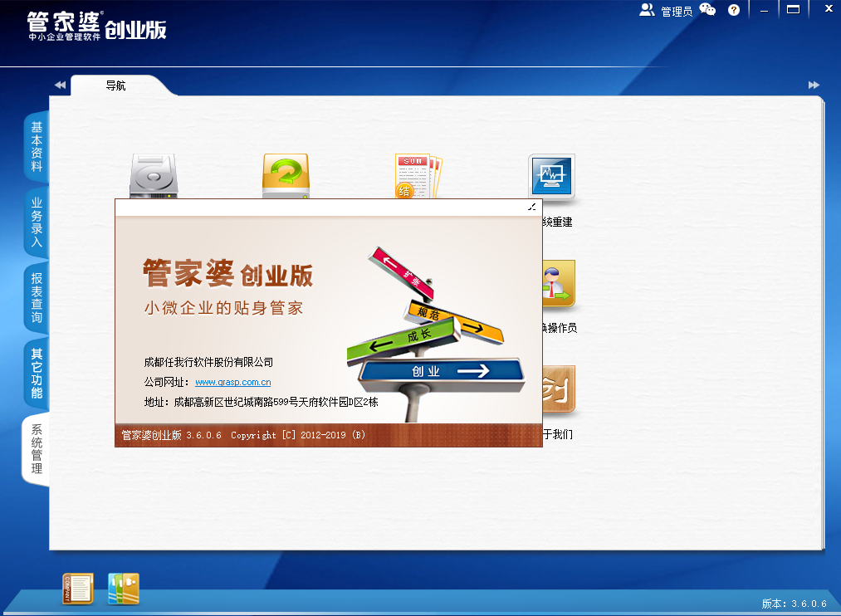Click the help question mark icon
This screenshot has width=841, height=616.
(x=734, y=10)
